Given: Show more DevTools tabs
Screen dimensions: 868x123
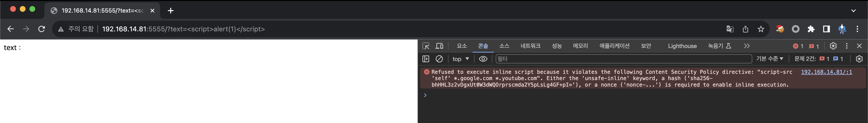Looking at the screenshot, I should coord(747,46).
